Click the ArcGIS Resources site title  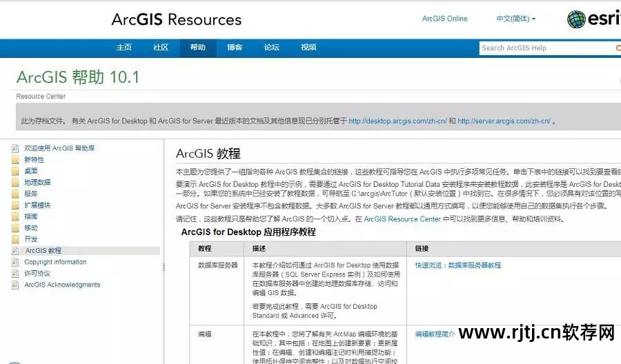click(x=176, y=19)
